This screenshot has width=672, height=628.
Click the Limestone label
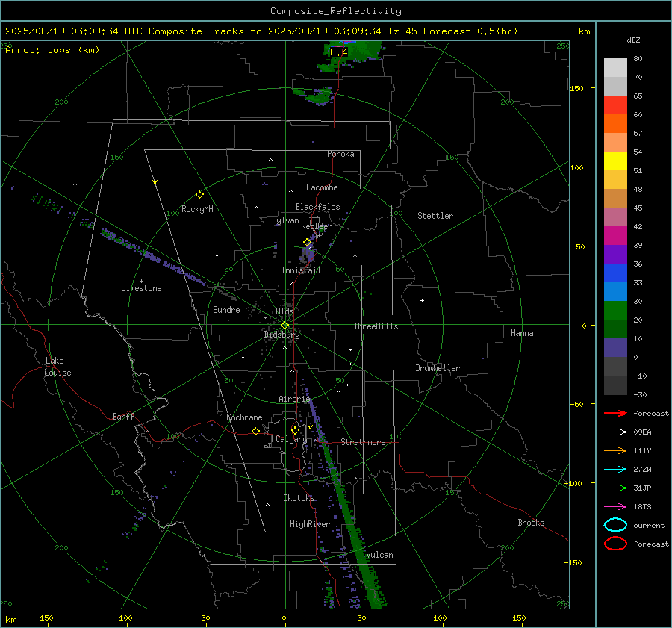pos(141,288)
